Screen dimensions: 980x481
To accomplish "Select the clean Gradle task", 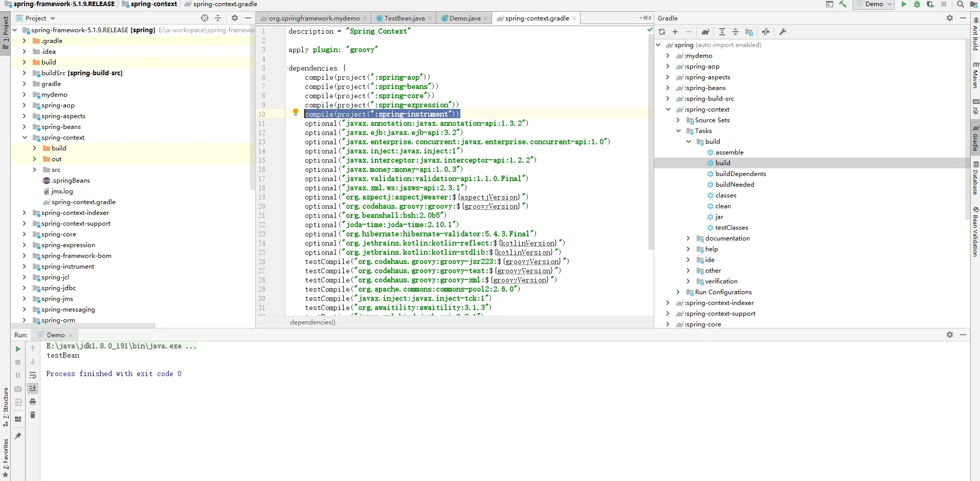I will click(x=723, y=206).
